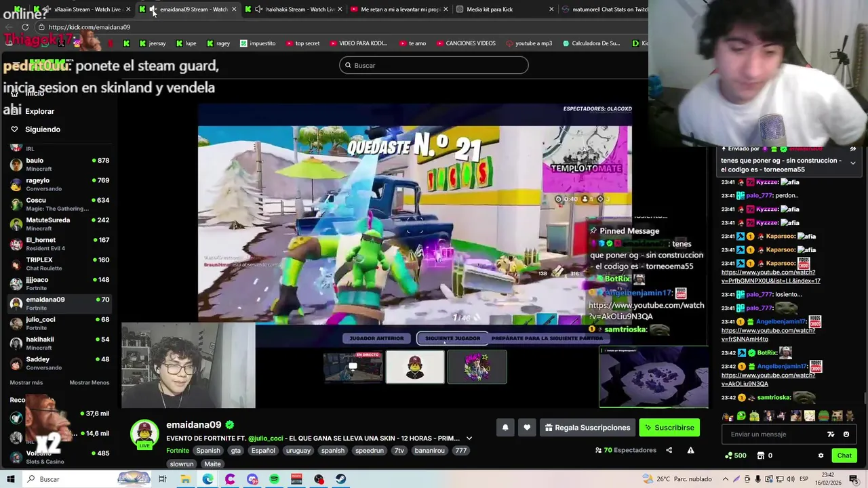Open the Explorar sidebar section
Image resolution: width=868 pixels, height=488 pixels.
coord(39,111)
